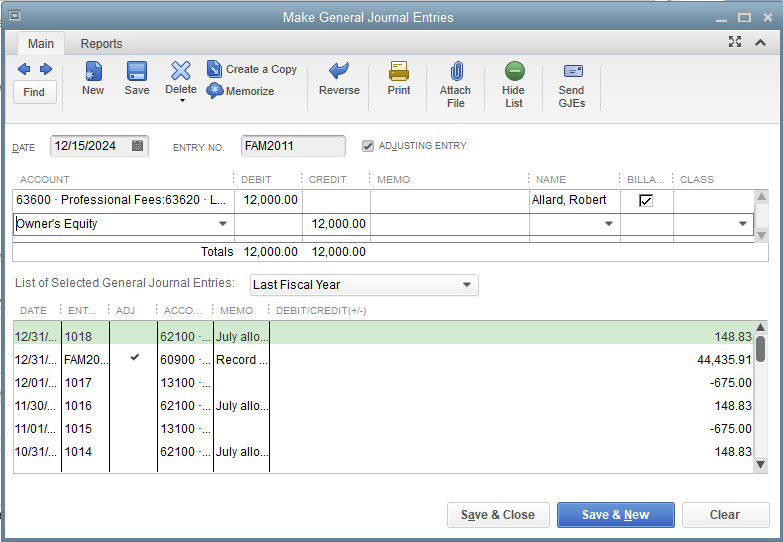Screen dimensions: 783x542
Task: Select entry 1015 in the list
Action: pos(384,429)
